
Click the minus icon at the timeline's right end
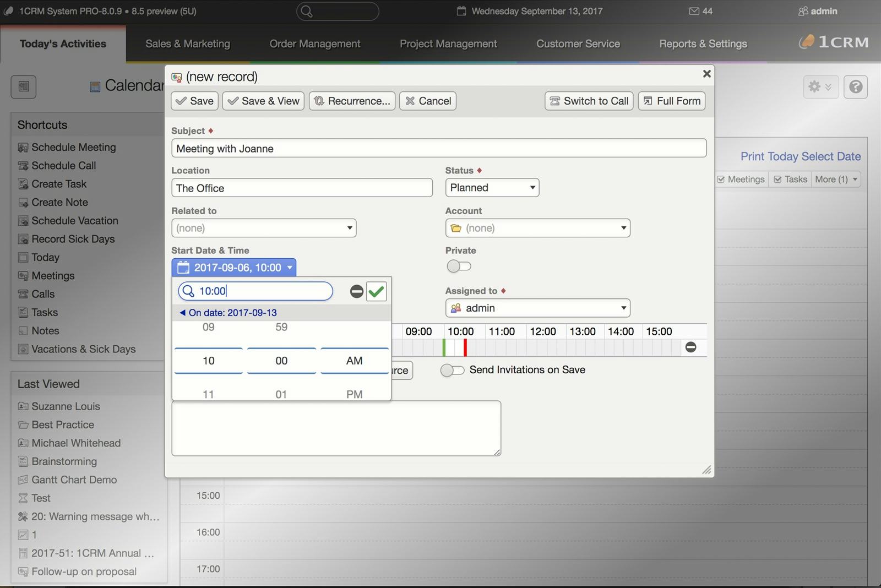pyautogui.click(x=690, y=347)
